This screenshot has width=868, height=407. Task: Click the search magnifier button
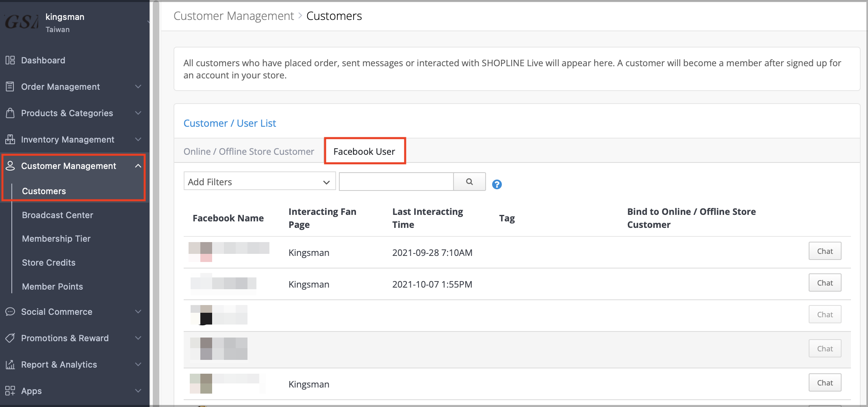pos(469,182)
